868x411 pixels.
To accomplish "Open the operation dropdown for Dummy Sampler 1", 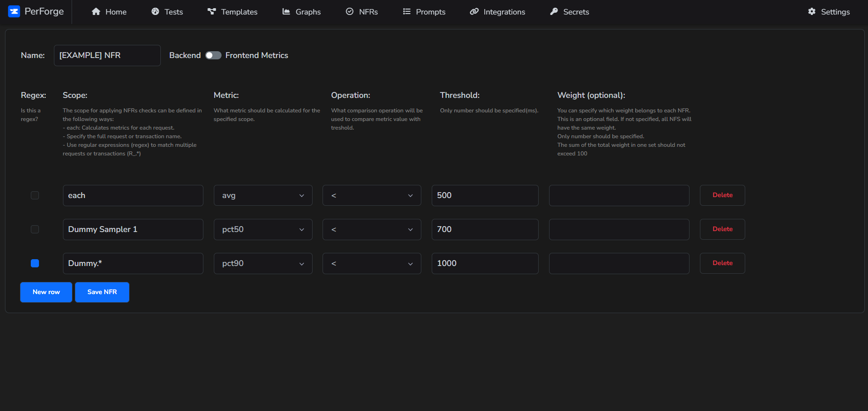I will coord(371,229).
